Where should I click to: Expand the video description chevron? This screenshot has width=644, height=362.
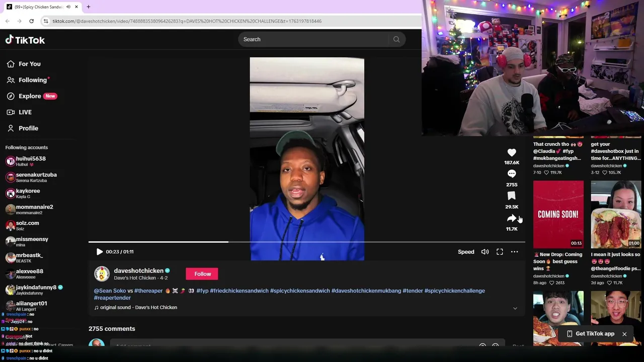[515, 308]
